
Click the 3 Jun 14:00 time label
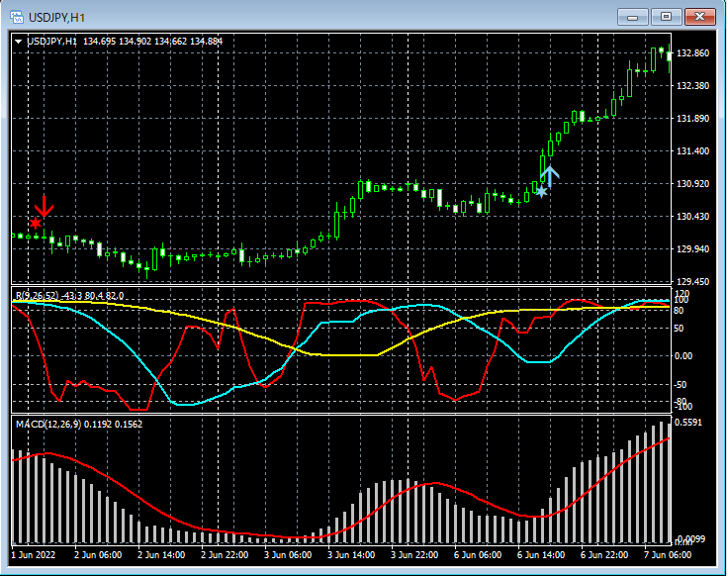351,555
